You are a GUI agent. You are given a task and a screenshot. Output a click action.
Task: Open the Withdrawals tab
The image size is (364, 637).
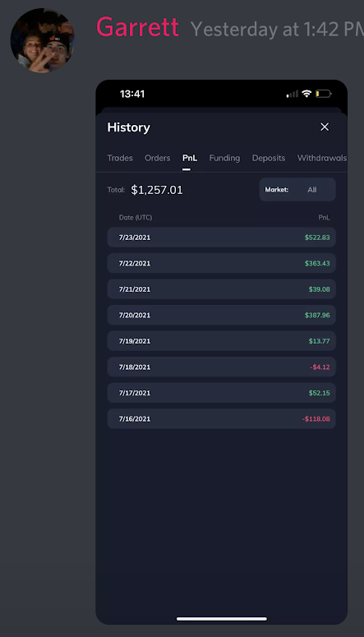pos(322,158)
